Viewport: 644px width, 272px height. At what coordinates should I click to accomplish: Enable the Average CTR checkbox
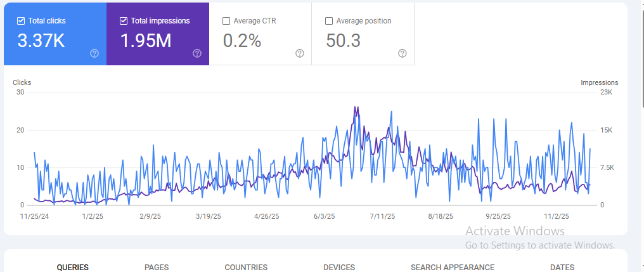(226, 21)
